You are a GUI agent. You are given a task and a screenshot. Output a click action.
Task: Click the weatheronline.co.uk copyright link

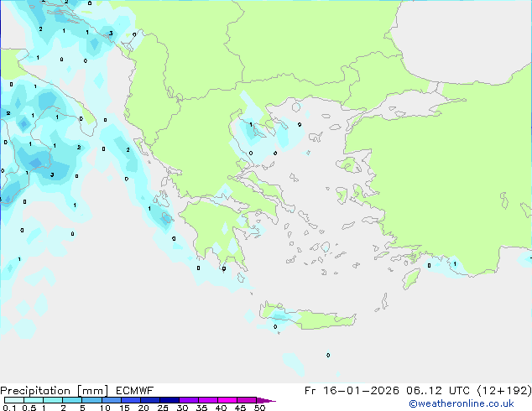coord(472,403)
